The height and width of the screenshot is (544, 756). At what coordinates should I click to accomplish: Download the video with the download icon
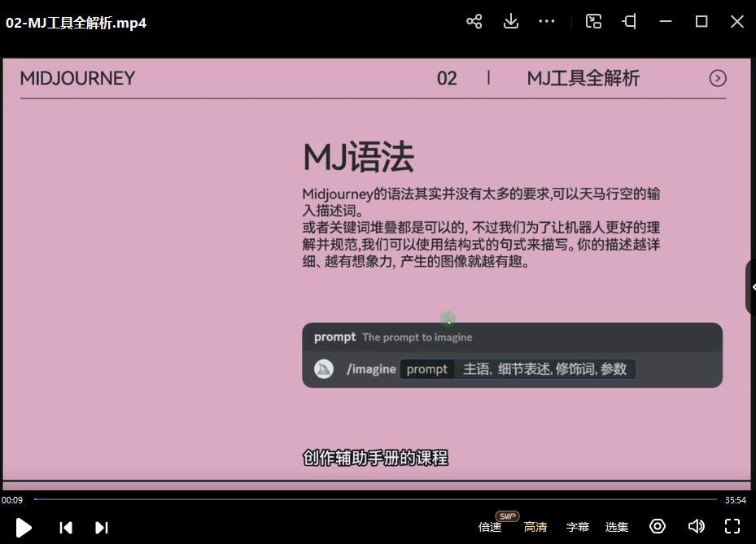tap(510, 22)
